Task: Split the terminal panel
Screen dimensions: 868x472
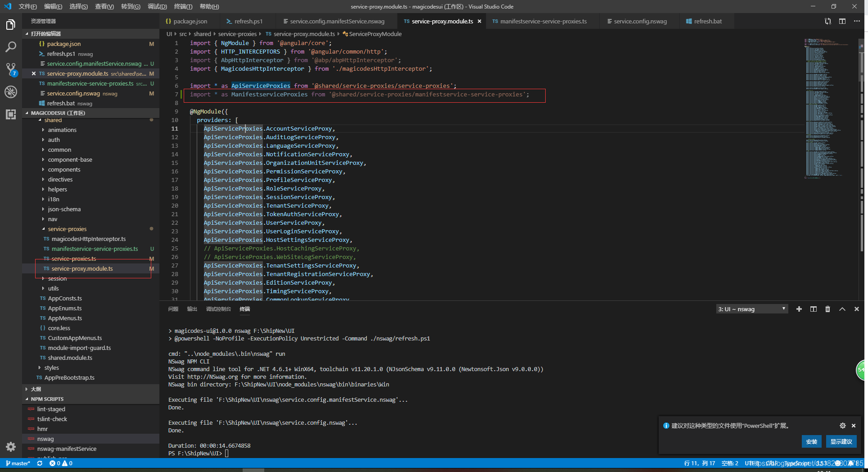Action: point(814,309)
